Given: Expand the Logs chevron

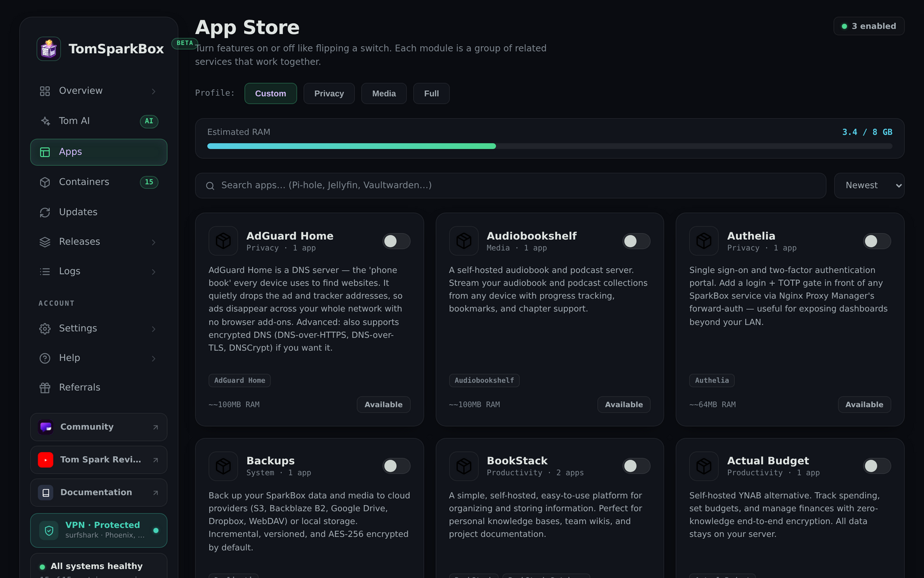Looking at the screenshot, I should 154,272.
